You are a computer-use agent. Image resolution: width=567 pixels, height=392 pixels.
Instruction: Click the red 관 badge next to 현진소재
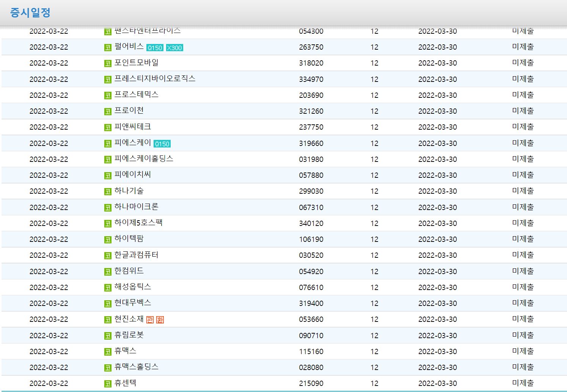[x=150, y=320]
